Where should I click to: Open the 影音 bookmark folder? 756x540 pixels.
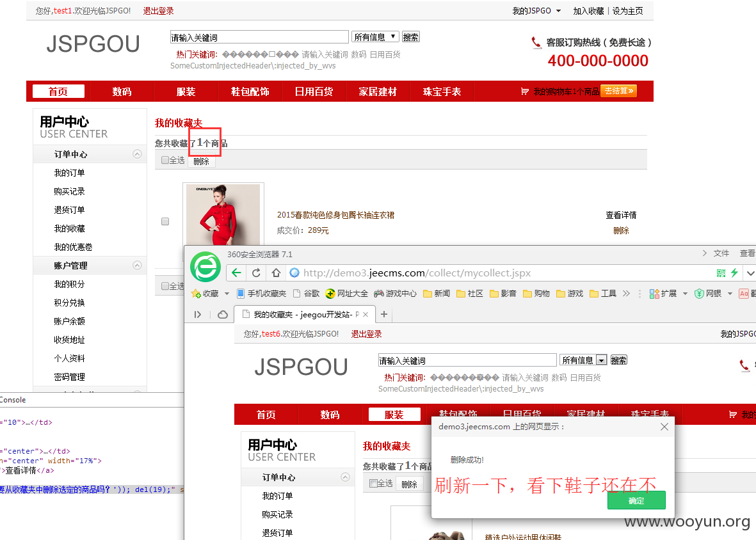pos(503,294)
